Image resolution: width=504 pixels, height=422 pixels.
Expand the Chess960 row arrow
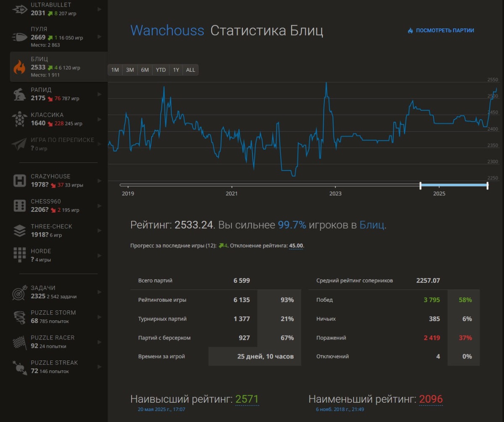(100, 206)
